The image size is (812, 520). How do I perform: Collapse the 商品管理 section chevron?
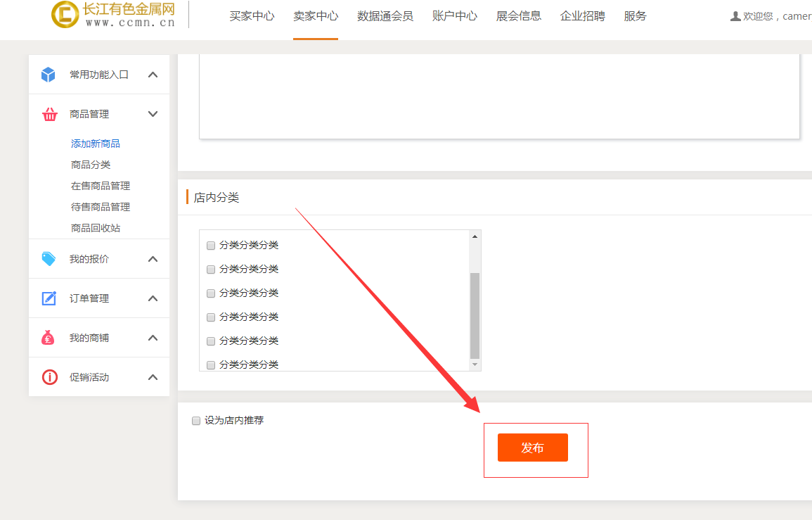coord(153,114)
